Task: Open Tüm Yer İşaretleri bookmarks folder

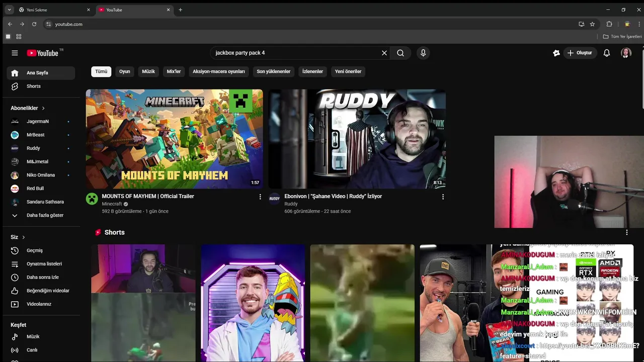Action: tap(622, 37)
